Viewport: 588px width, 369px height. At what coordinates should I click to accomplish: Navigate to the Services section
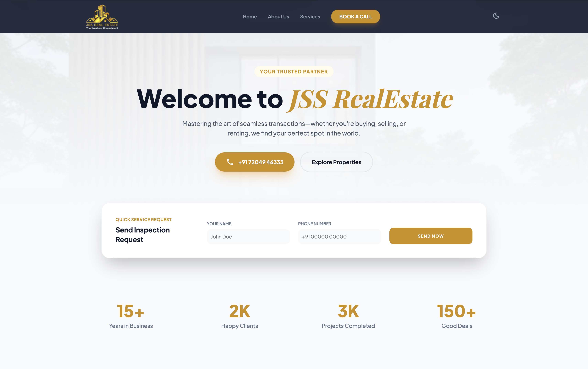310,16
